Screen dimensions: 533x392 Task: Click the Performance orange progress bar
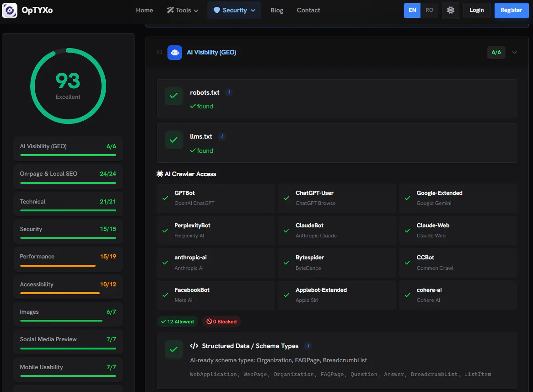58,266
